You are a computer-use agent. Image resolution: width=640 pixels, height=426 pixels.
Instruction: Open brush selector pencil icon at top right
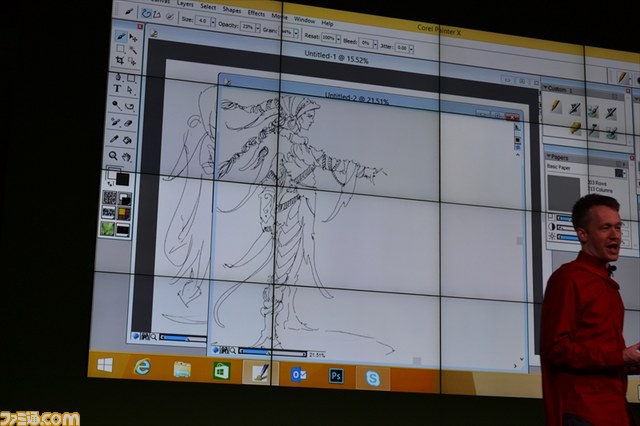[x=621, y=78]
